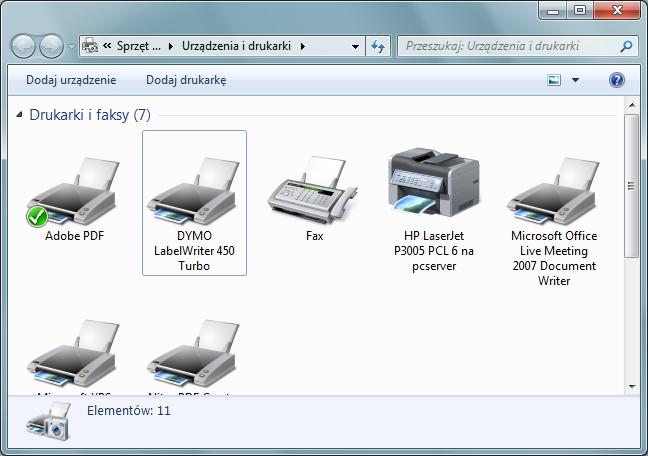The width and height of the screenshot is (648, 456).
Task: Click the scrollbar up arrow
Action: pos(631,105)
